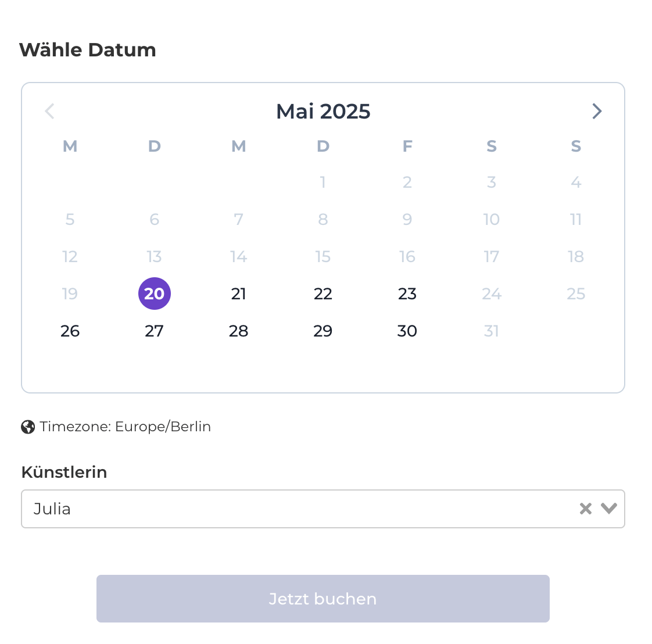Image resolution: width=652 pixels, height=644 pixels.
Task: Click the disabled date May 31
Action: 492,331
